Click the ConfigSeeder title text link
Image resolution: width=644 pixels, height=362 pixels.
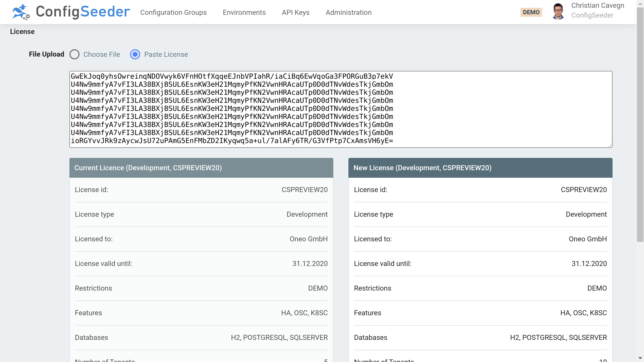pyautogui.click(x=83, y=12)
